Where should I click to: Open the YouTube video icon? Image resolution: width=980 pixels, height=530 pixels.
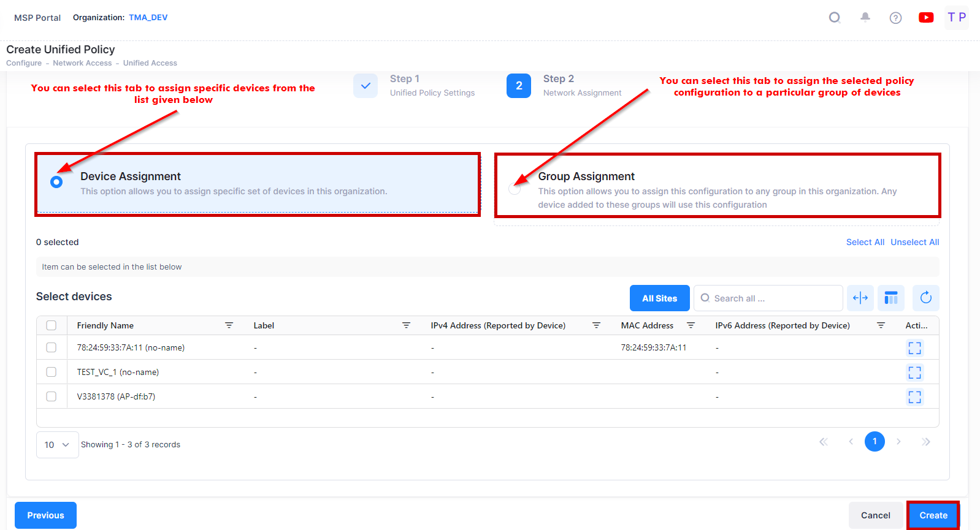click(926, 18)
